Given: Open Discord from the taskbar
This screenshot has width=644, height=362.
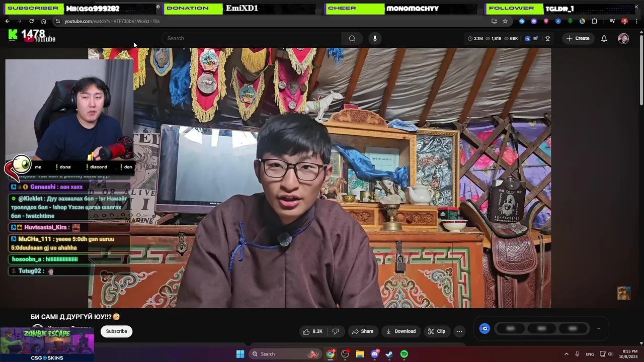Looking at the screenshot, I should [x=375, y=354].
